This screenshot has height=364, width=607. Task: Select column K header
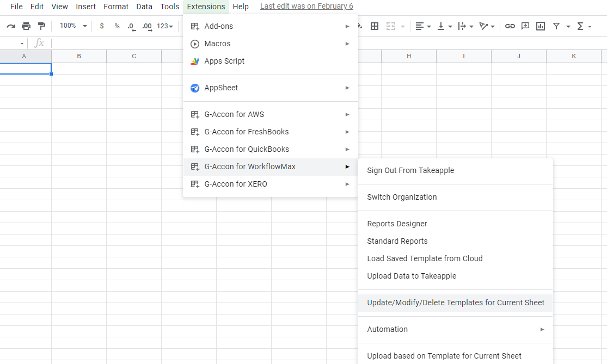(574, 56)
